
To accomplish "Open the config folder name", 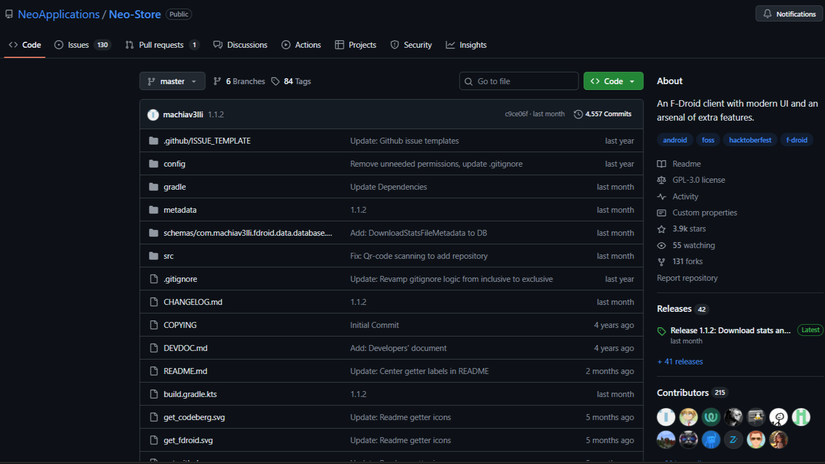I will 174,164.
